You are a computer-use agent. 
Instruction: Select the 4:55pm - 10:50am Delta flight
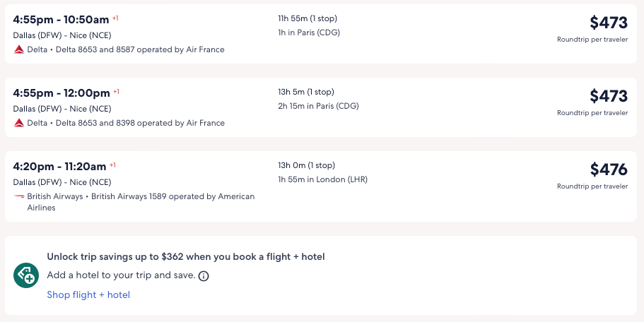point(61,20)
